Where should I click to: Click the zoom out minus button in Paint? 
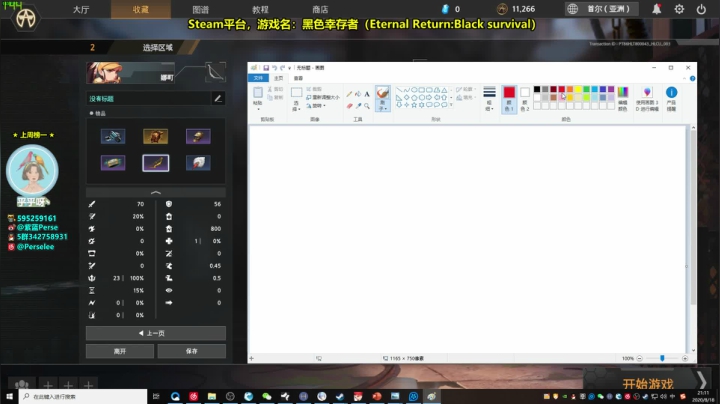(x=639, y=358)
